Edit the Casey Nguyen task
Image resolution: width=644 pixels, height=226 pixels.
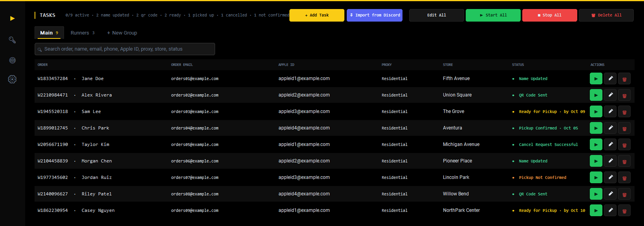[x=610, y=210]
